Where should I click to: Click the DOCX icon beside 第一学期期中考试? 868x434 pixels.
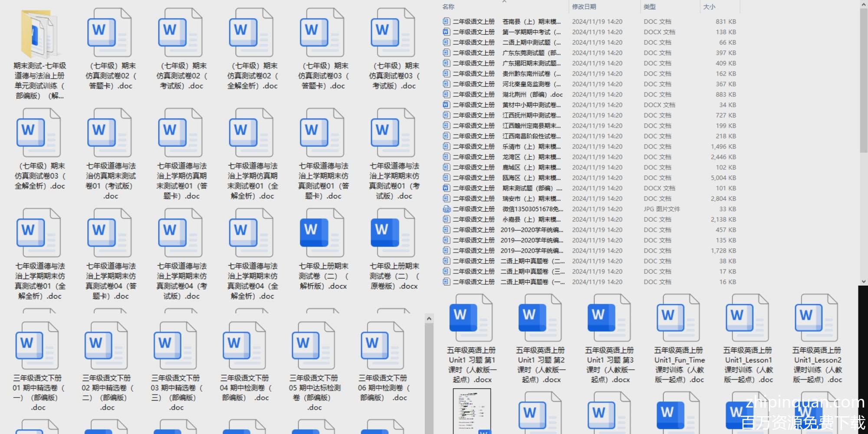[x=446, y=32]
